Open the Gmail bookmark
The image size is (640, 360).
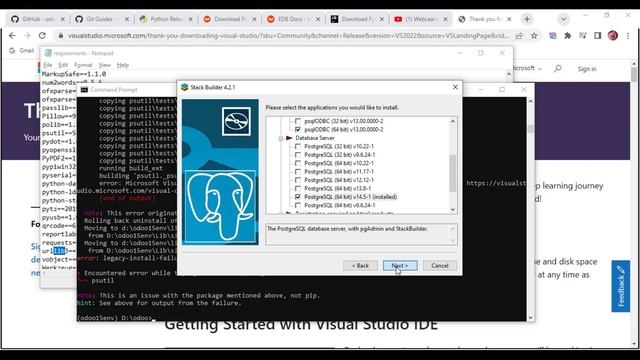[22, 51]
